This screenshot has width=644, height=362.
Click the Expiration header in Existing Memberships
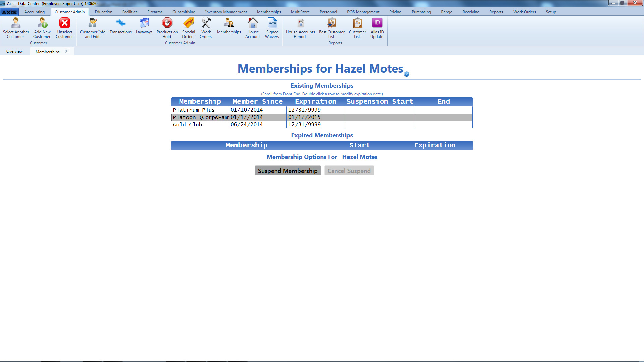(315, 102)
